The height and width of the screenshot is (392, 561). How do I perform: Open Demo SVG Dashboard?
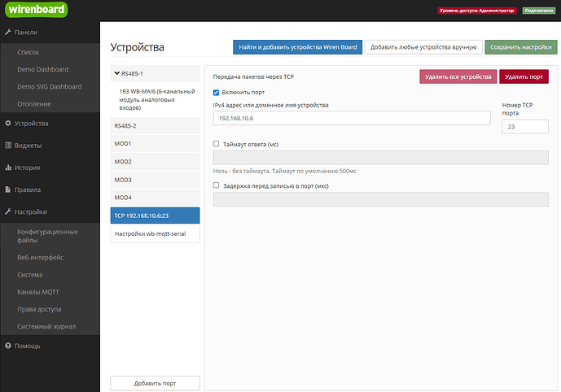[50, 87]
